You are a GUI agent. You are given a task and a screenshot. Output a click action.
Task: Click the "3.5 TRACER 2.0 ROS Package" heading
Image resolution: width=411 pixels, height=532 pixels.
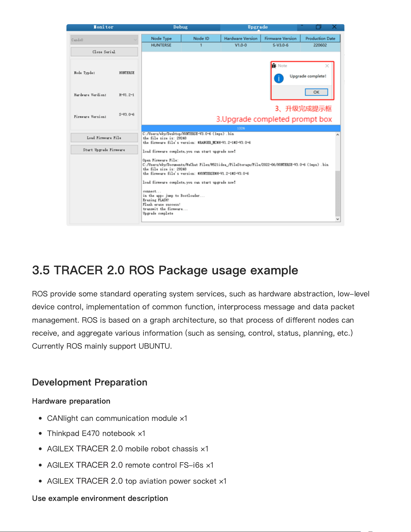click(x=165, y=270)
